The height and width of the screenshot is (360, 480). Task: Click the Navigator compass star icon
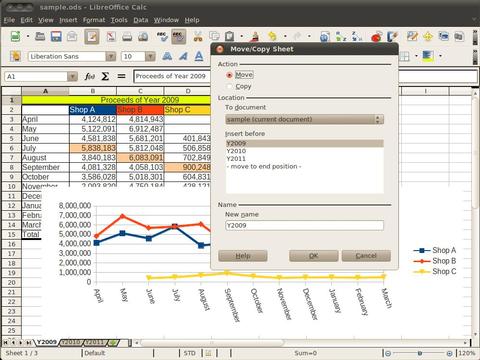click(428, 36)
